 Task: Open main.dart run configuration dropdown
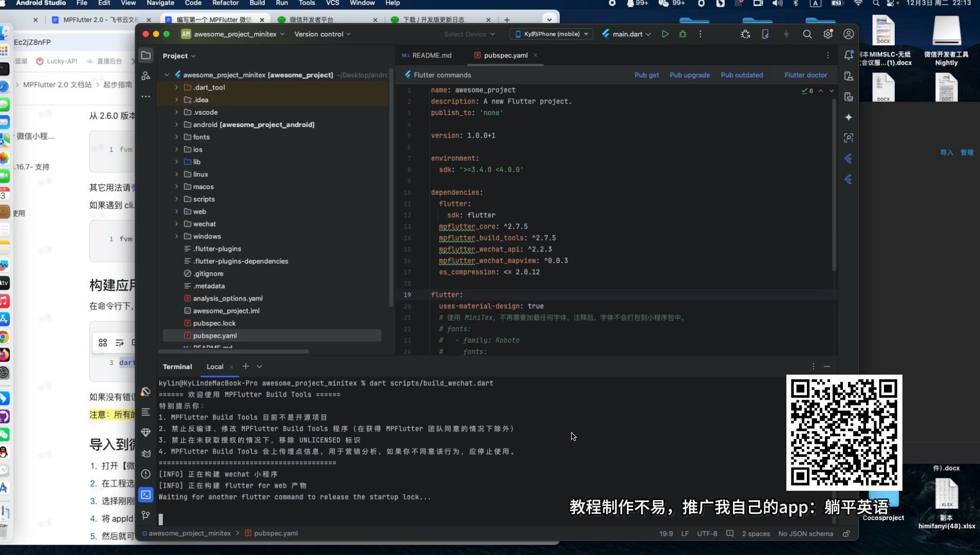pos(627,34)
